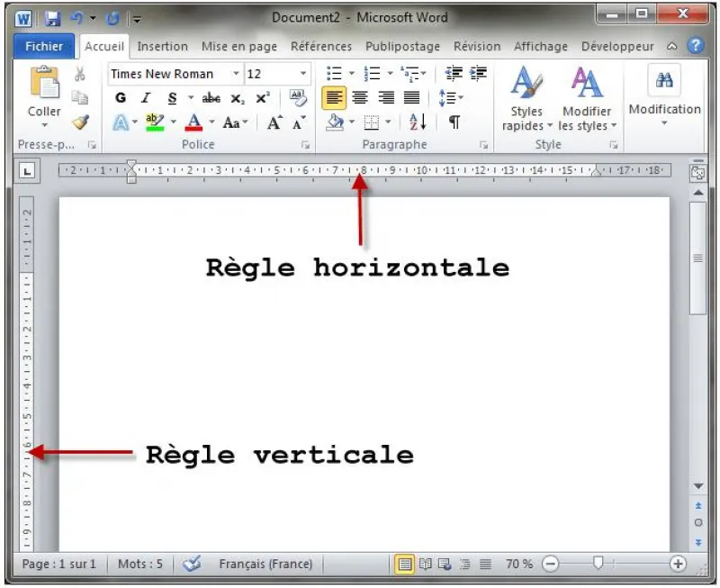Click the Mots : 5 word count
The image size is (720, 588).
[x=140, y=564]
